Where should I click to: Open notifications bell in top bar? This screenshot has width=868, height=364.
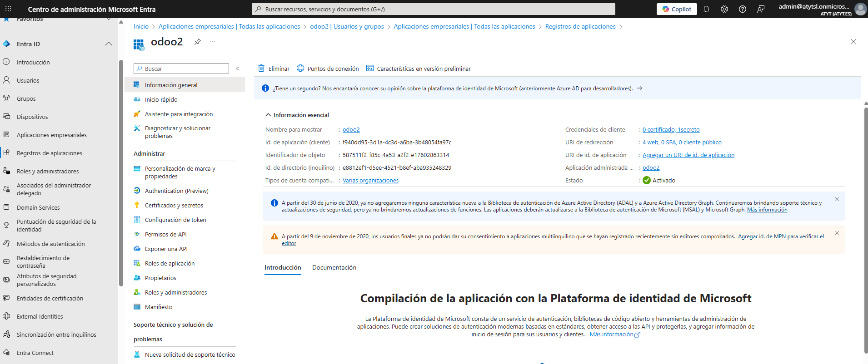[x=706, y=9]
